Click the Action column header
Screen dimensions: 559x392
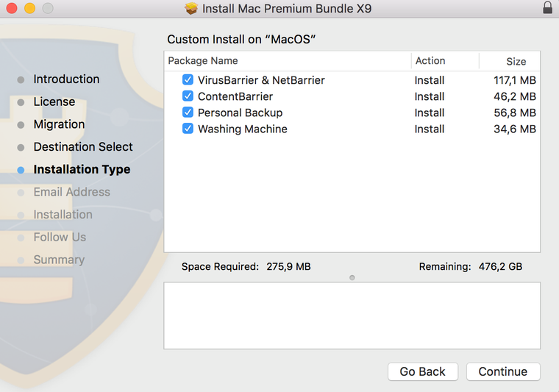tap(430, 61)
